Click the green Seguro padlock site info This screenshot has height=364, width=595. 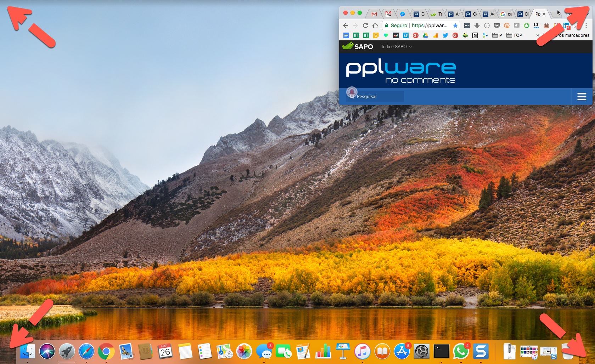pos(396,25)
